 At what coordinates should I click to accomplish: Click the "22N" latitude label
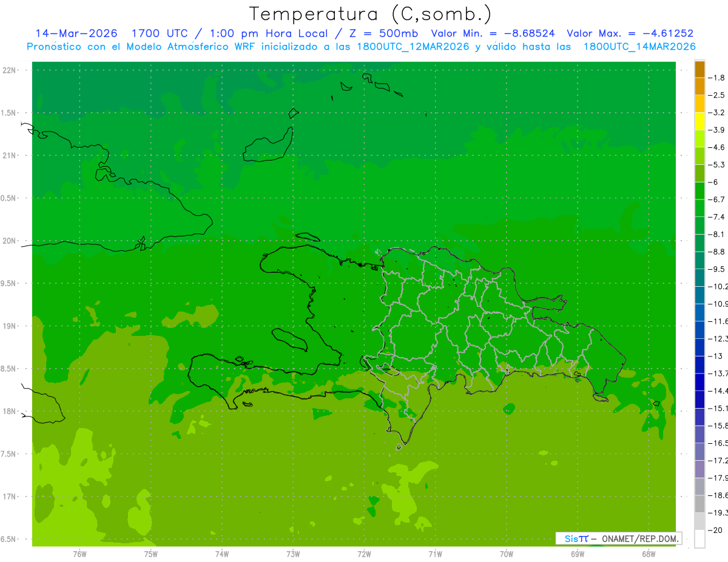point(9,70)
